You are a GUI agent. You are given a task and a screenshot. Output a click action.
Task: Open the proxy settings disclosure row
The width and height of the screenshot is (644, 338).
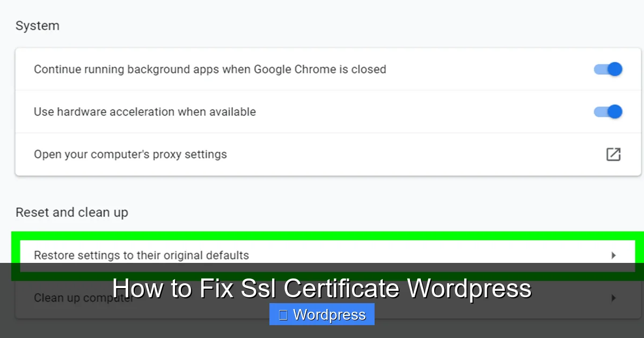[322, 154]
